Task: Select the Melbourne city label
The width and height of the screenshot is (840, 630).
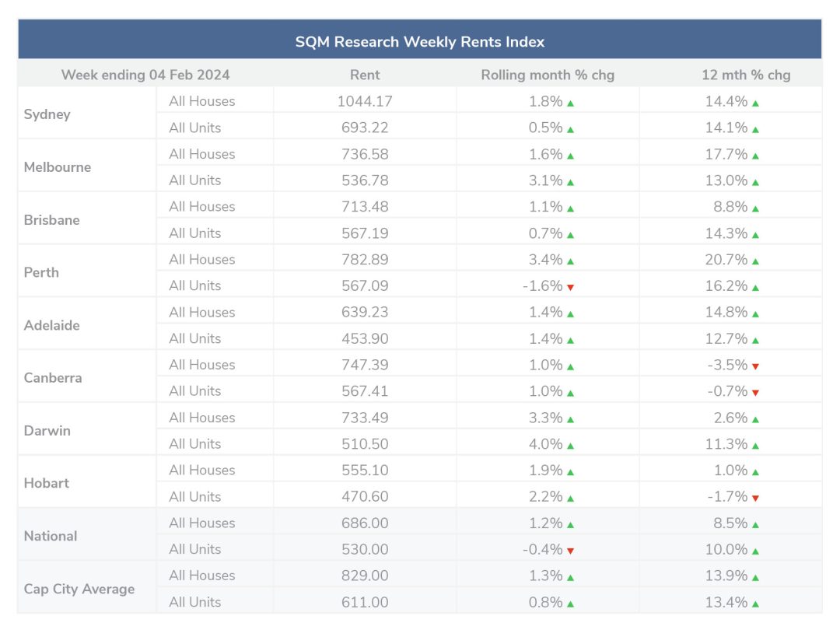Action: (x=58, y=167)
